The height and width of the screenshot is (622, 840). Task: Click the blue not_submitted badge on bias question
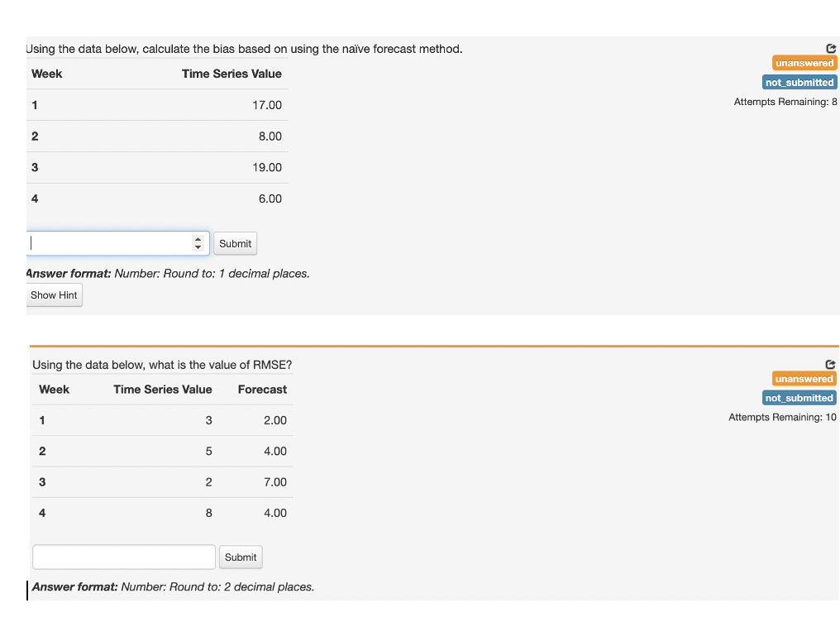(x=799, y=82)
